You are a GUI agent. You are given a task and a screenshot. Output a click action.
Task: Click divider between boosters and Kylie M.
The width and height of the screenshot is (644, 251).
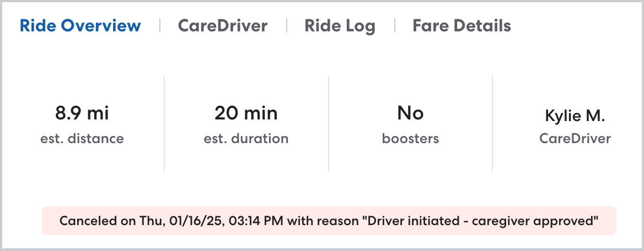pos(492,123)
